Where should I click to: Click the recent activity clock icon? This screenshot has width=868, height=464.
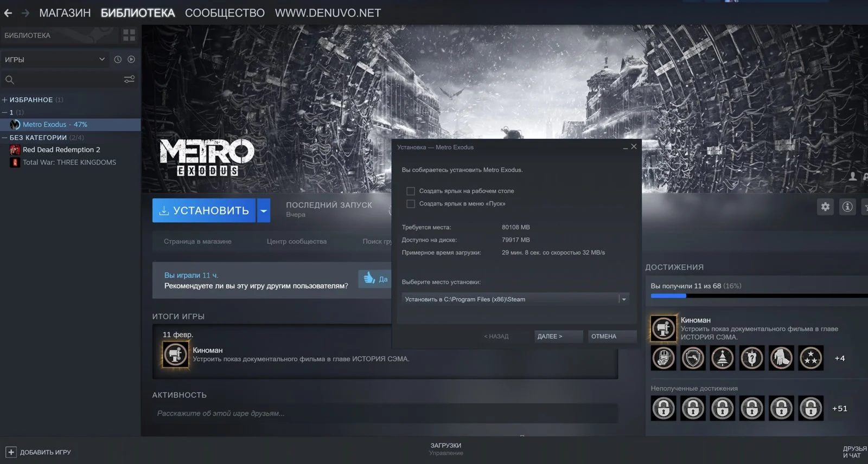118,60
